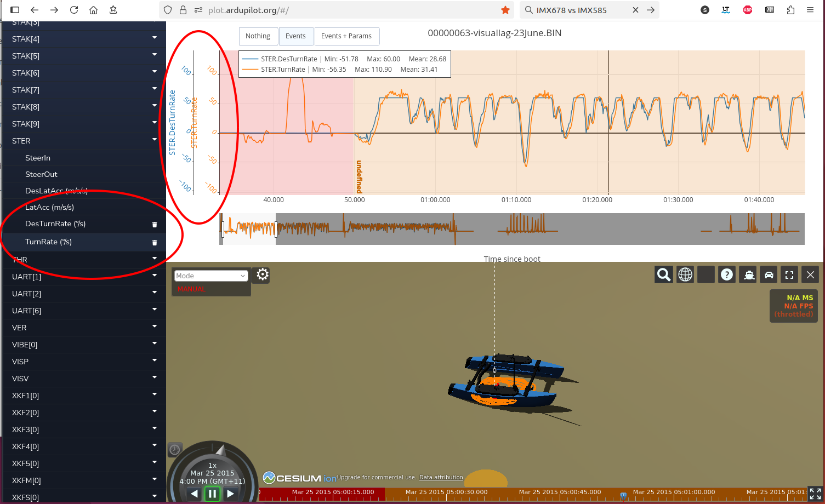Open the Mode dropdown in the viewer
825x504 pixels.
click(x=210, y=276)
